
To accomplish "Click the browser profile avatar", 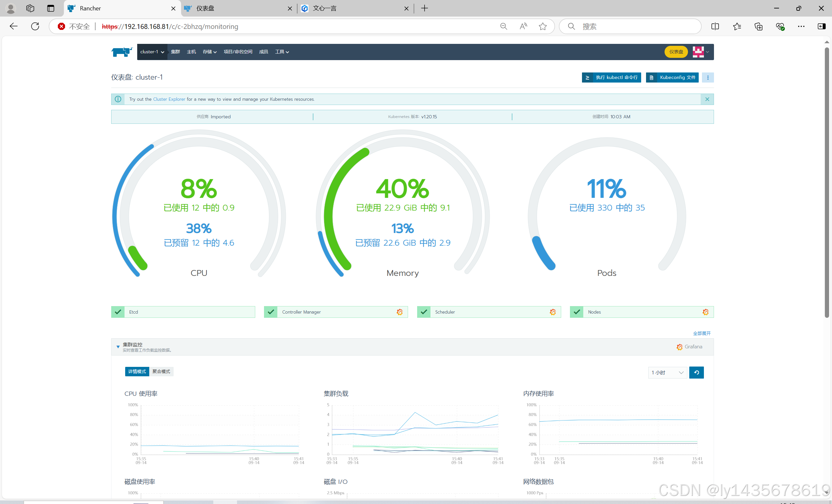I will point(11,8).
